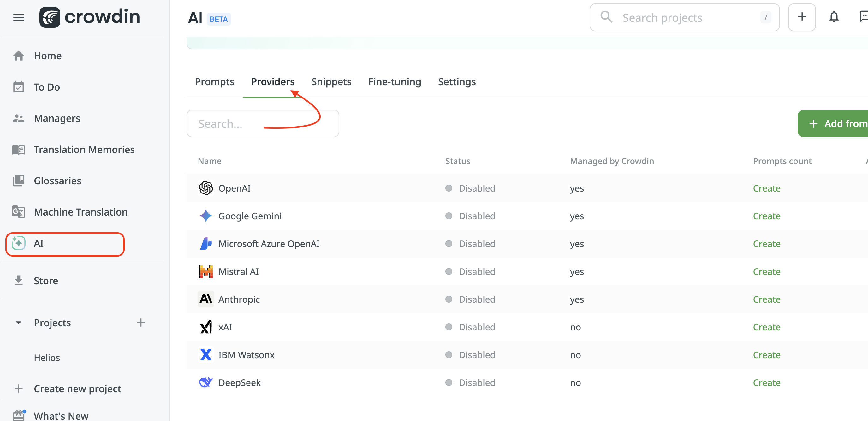Open the Helios project
The height and width of the screenshot is (421, 868).
tap(47, 358)
